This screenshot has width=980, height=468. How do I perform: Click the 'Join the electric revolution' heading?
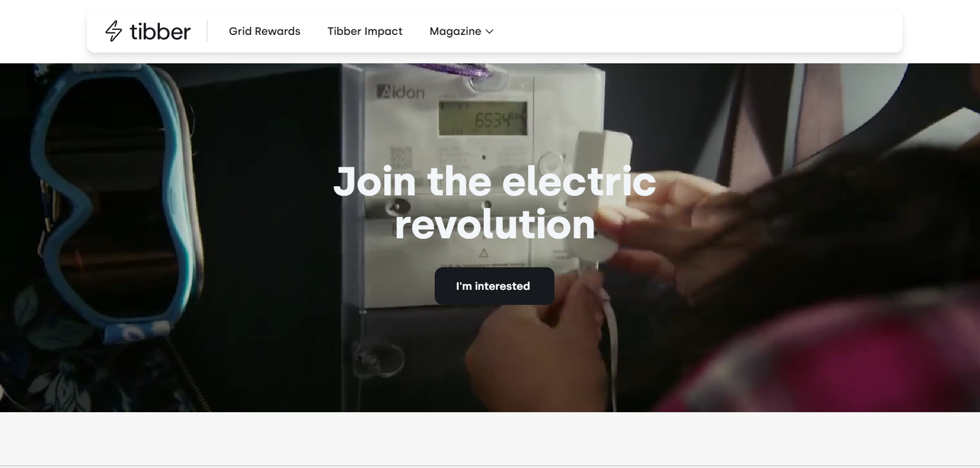point(494,203)
